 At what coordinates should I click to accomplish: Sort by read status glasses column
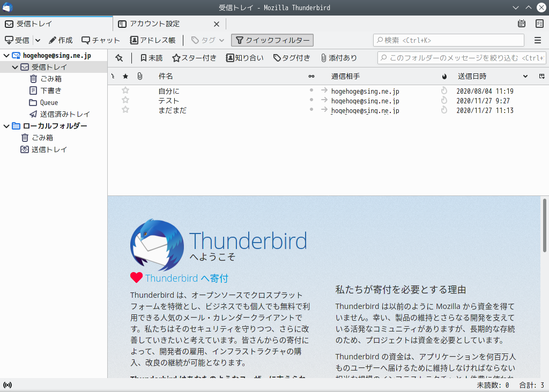(x=311, y=76)
